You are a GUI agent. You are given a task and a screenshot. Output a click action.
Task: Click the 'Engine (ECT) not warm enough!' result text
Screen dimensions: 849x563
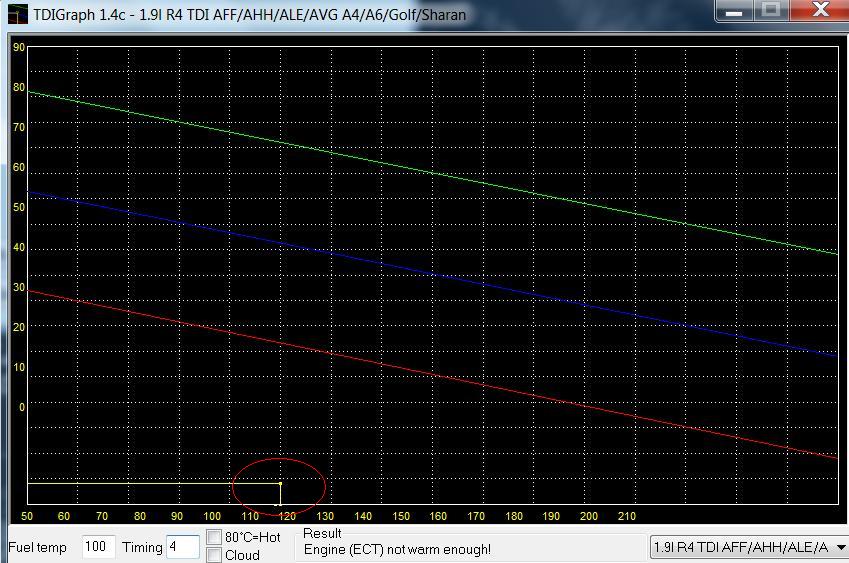[x=397, y=549]
